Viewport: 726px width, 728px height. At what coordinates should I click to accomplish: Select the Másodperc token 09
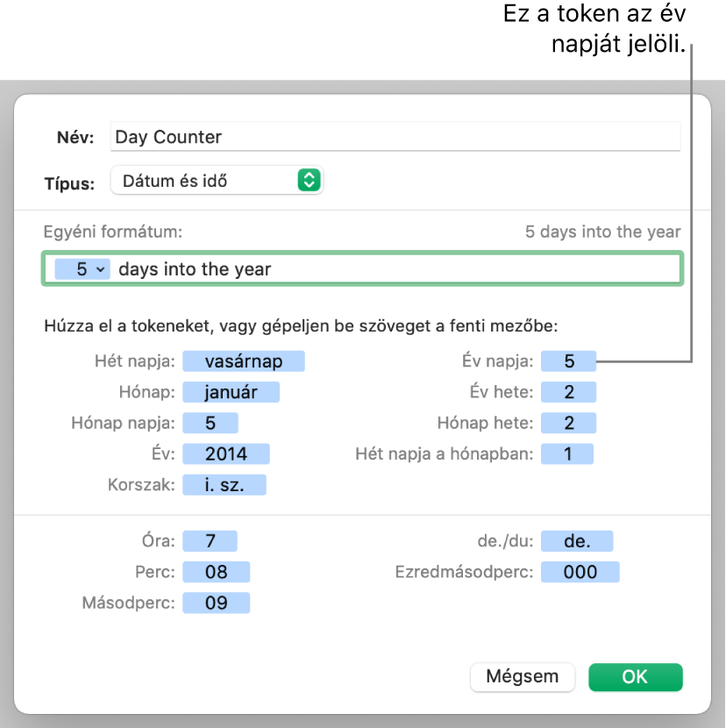point(217,603)
